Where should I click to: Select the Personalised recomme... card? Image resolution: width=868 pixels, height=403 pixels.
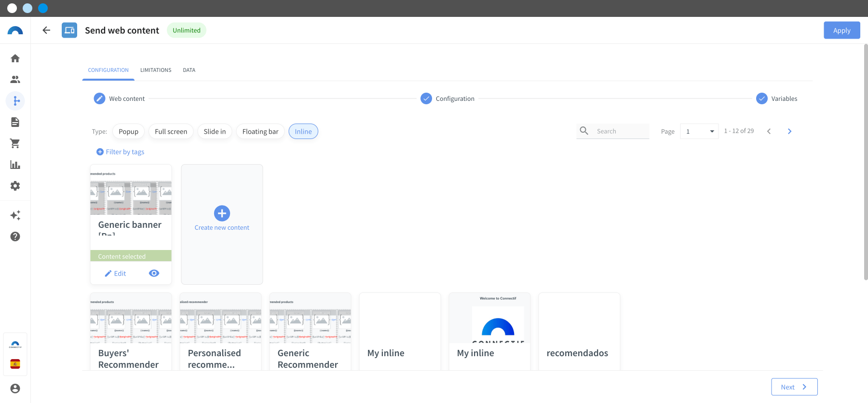[x=220, y=332]
